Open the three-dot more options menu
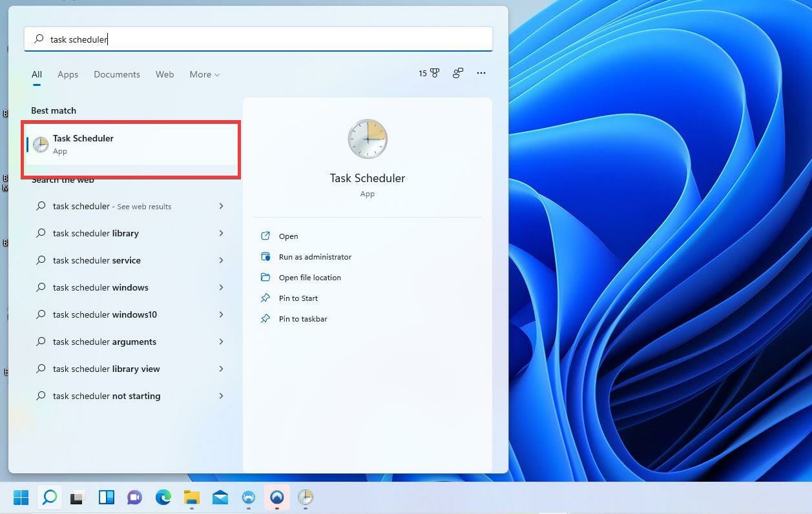 pos(481,74)
